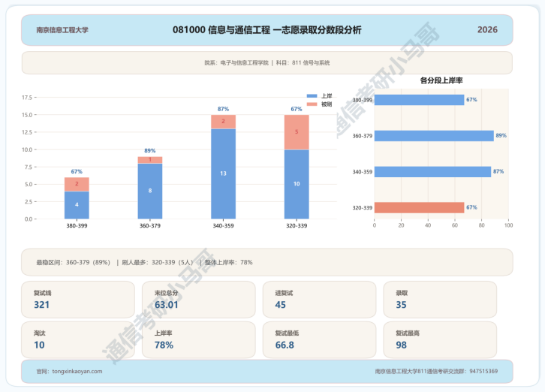Image resolution: width=545 pixels, height=392 pixels.
Task: Click the 360-379 x-axis label under the columns
Action: point(150,226)
